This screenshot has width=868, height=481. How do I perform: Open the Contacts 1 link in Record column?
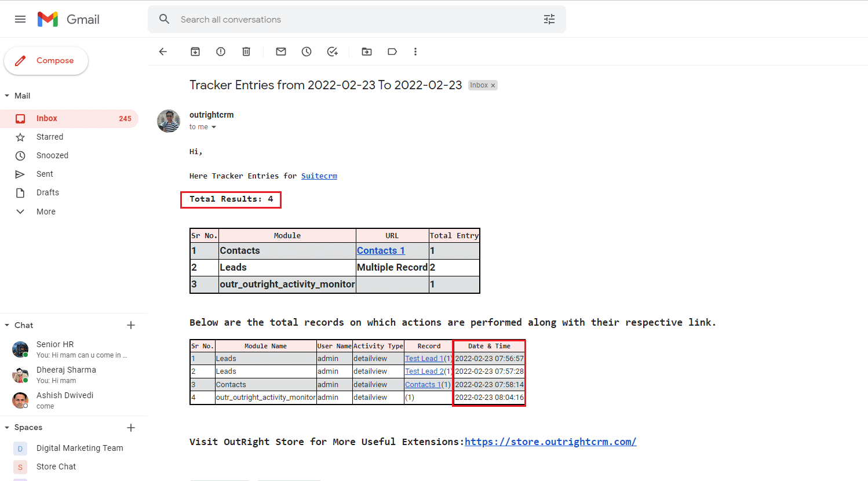pyautogui.click(x=423, y=385)
